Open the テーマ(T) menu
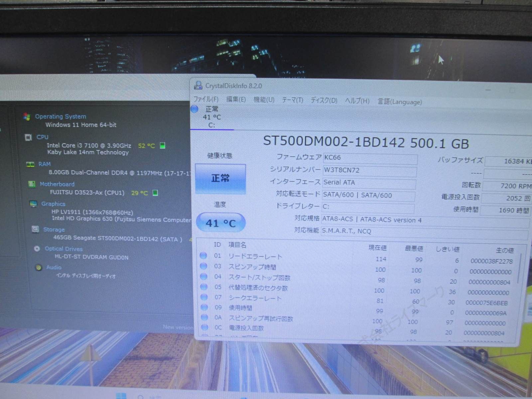 pos(293,100)
